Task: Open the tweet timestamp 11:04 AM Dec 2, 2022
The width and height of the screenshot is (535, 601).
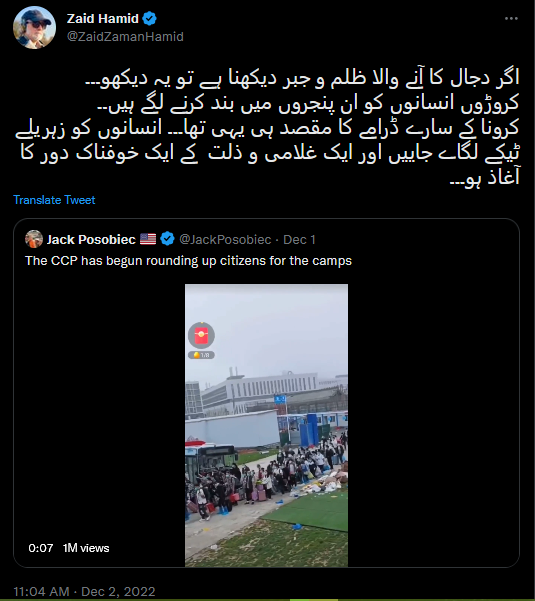Action: [84, 591]
